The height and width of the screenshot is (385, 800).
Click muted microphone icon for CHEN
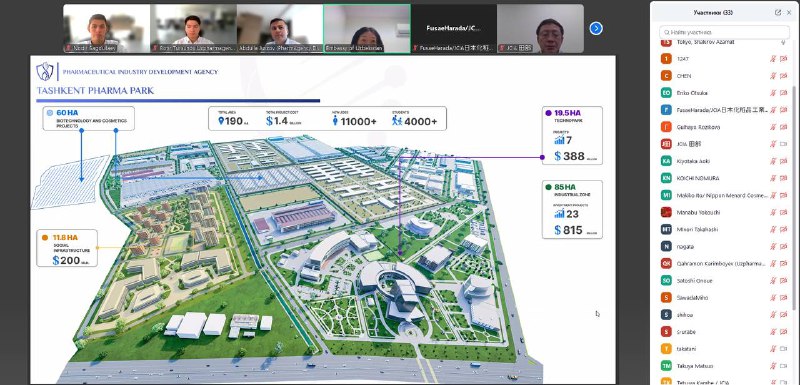(773, 76)
